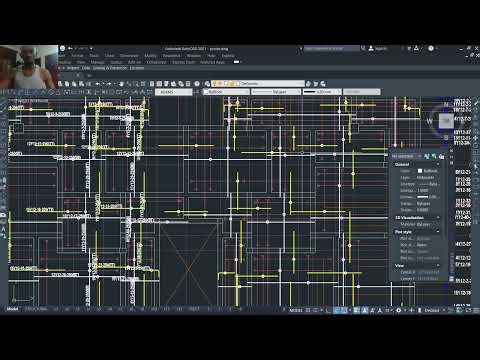Viewport: 480px width, 360px height.
Task: Switch to the Model layout tab
Action: click(12, 309)
